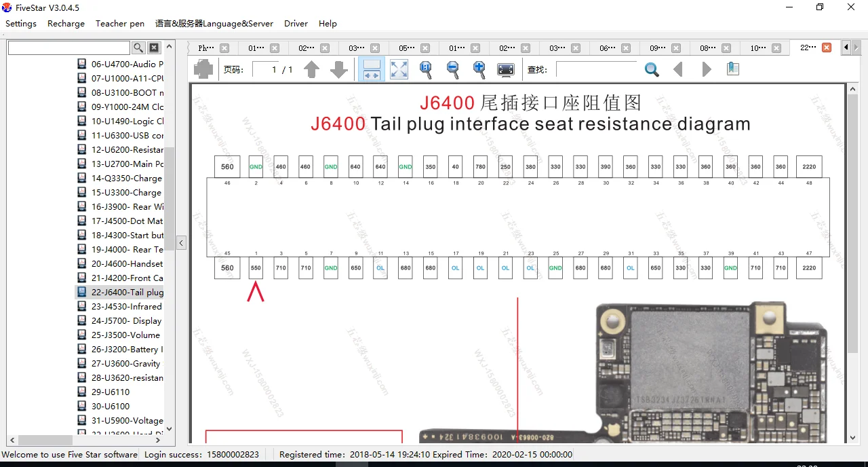Open the bookmark panel icon
868x467 pixels.
732,69
